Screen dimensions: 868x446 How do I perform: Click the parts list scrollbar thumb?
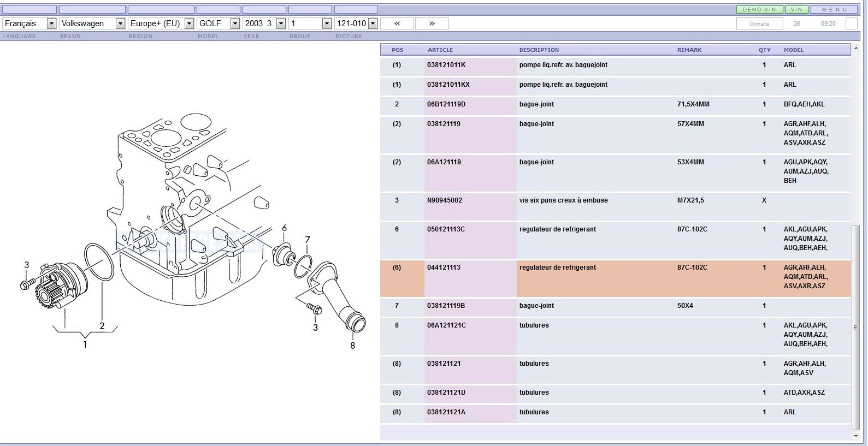(855, 327)
